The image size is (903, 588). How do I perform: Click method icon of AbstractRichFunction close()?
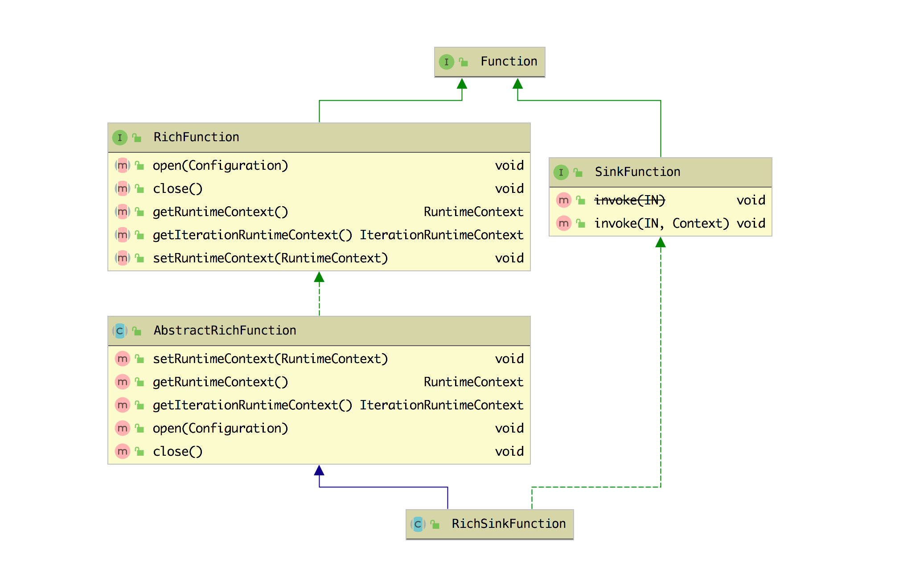tap(122, 452)
